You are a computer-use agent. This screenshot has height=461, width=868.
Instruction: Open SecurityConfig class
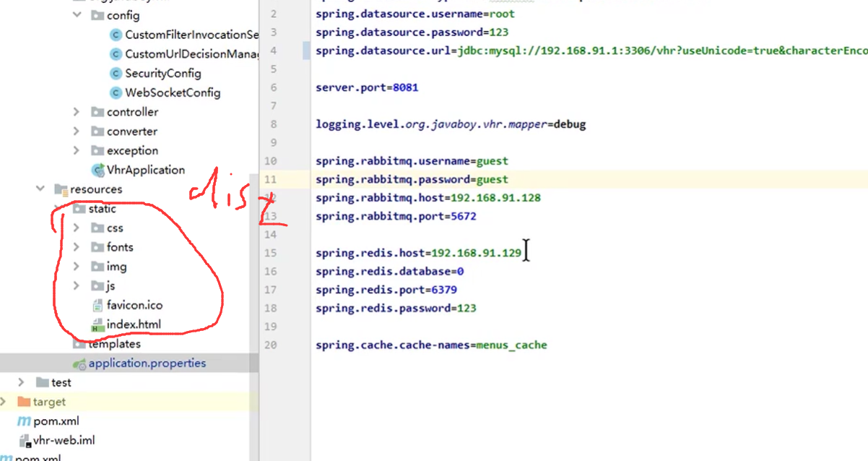pyautogui.click(x=163, y=73)
